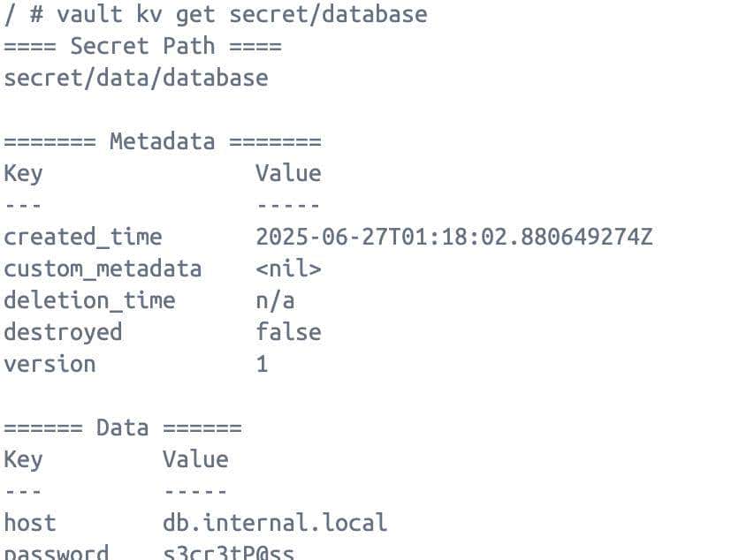732x560 pixels.
Task: Click the Value column header under Metadata
Action: pos(288,173)
